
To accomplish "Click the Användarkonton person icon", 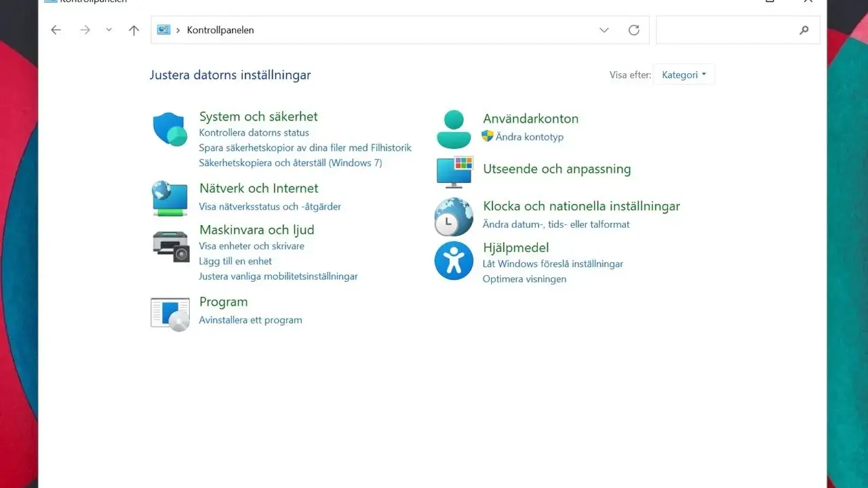I will click(x=454, y=129).
